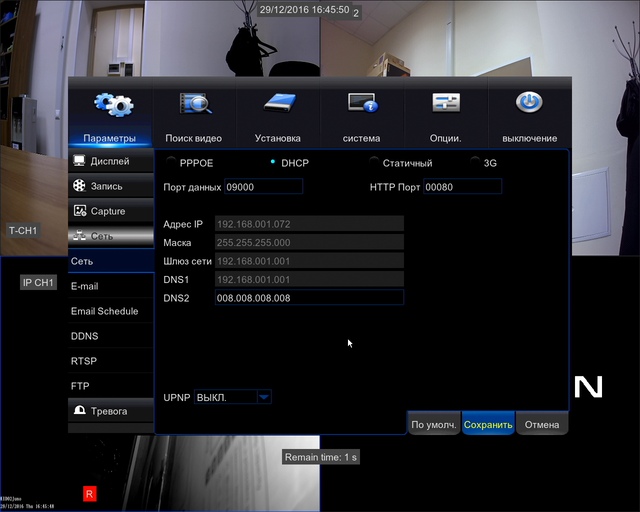Switch to the система tab label
This screenshot has height=512, width=640.
click(x=361, y=138)
